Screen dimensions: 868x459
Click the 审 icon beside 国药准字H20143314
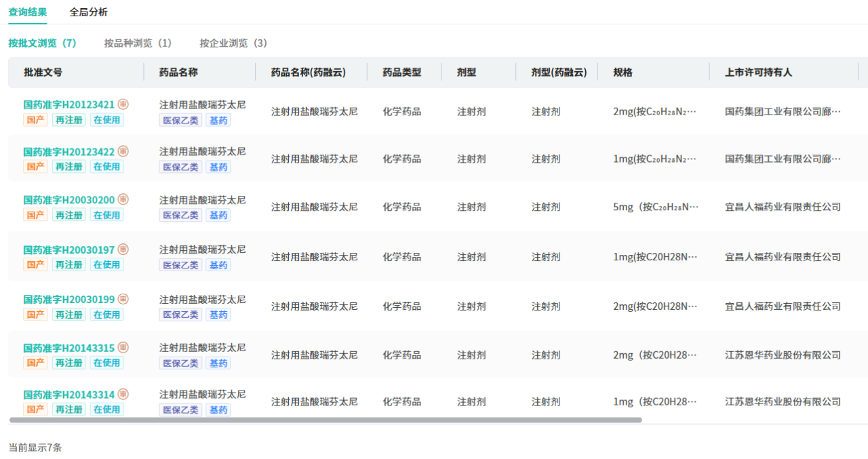point(123,395)
